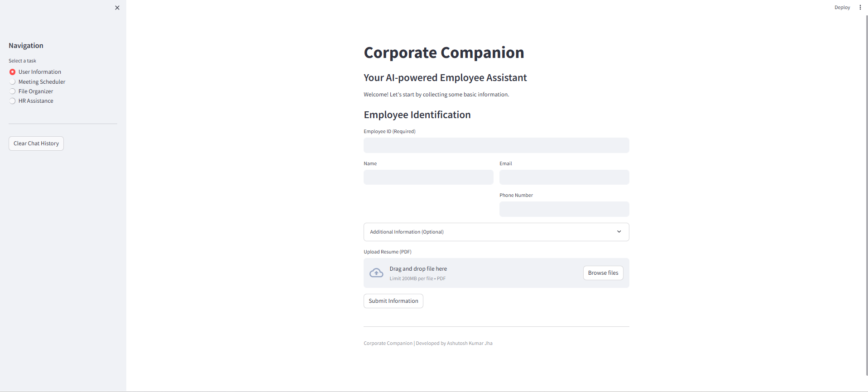
Task: Click the Browse files button
Action: click(x=603, y=273)
